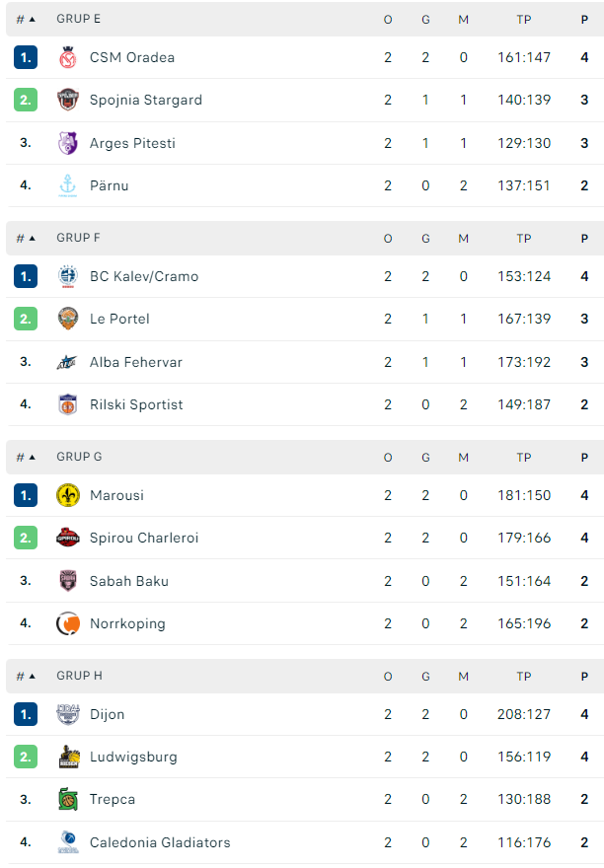Click the blue rank 1 badge for Marousi
This screenshot has height=868, width=604.
(x=26, y=495)
